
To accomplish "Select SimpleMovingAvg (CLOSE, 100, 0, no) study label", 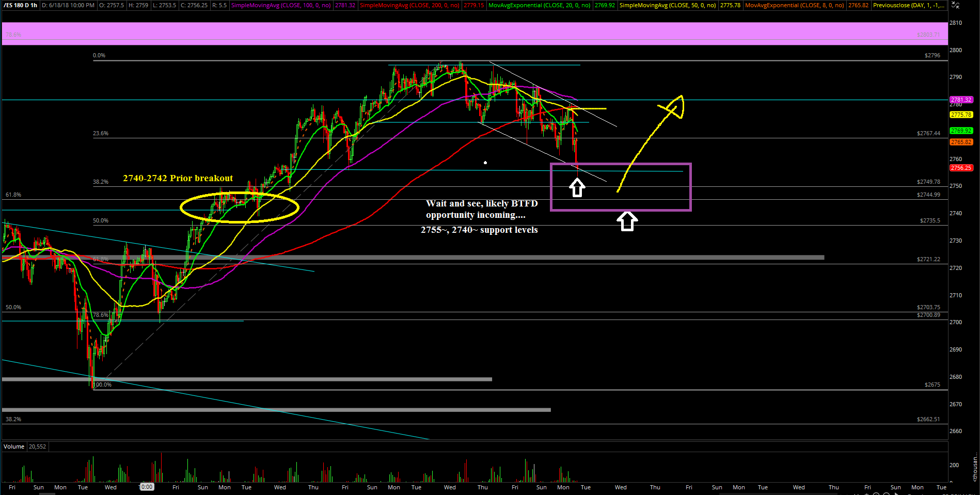I will 281,5.
